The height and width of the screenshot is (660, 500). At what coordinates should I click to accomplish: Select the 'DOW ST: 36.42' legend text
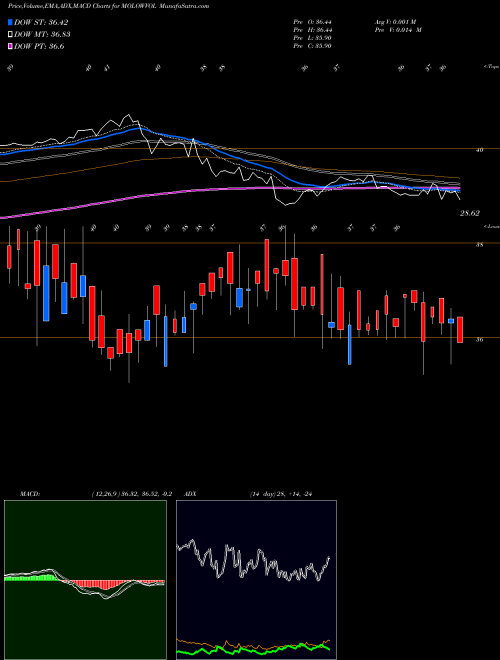click(x=41, y=22)
